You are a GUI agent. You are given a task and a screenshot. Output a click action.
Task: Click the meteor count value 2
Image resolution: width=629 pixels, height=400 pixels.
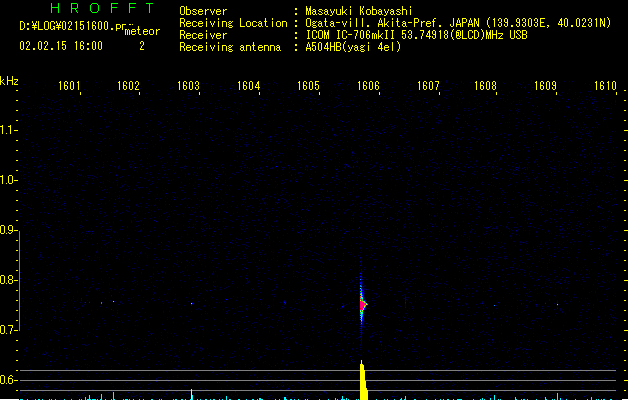click(x=142, y=46)
